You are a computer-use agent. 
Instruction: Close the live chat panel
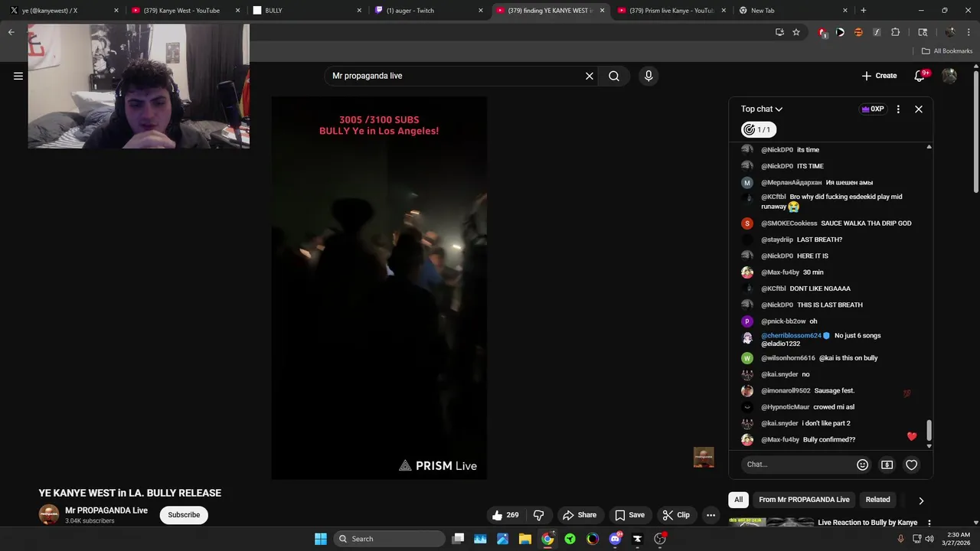tap(919, 109)
